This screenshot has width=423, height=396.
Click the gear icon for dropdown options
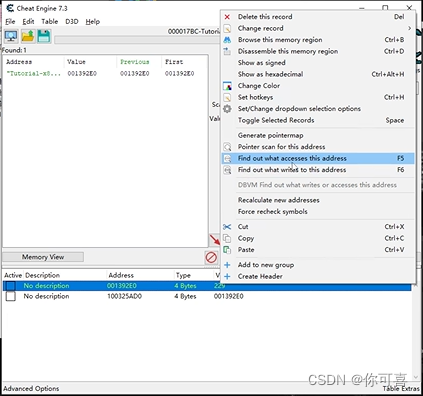(x=227, y=109)
